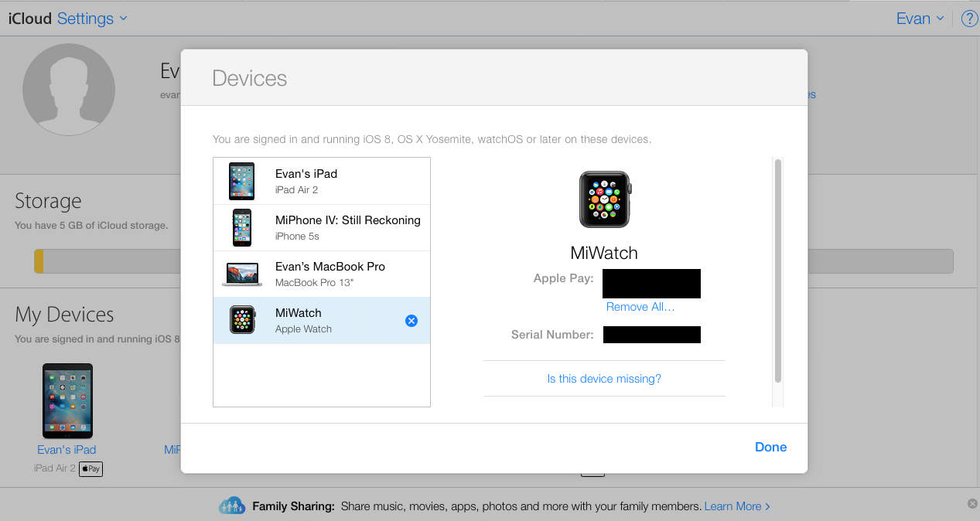
Task: Click the Devices dialog vertical scrollbar
Action: pos(778,271)
